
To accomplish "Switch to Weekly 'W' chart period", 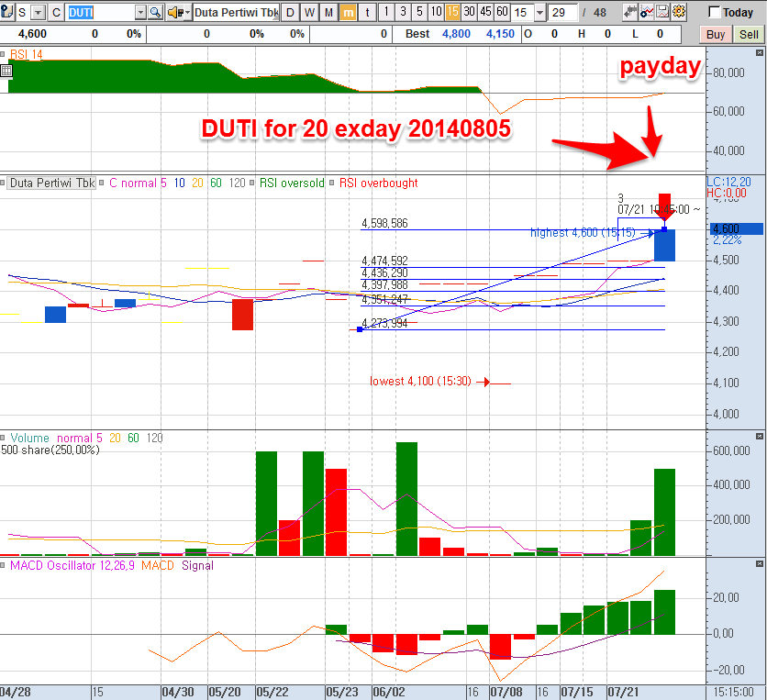I will pos(309,12).
